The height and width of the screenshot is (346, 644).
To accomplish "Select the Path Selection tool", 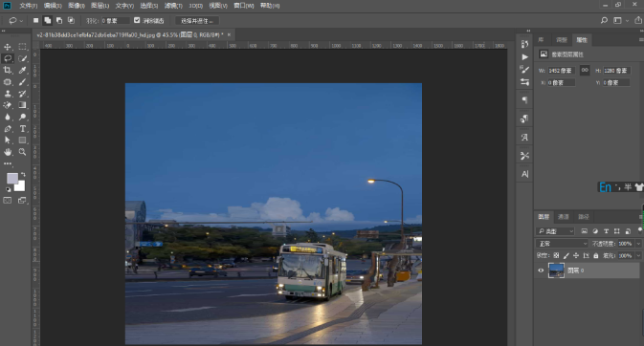I will 8,141.
